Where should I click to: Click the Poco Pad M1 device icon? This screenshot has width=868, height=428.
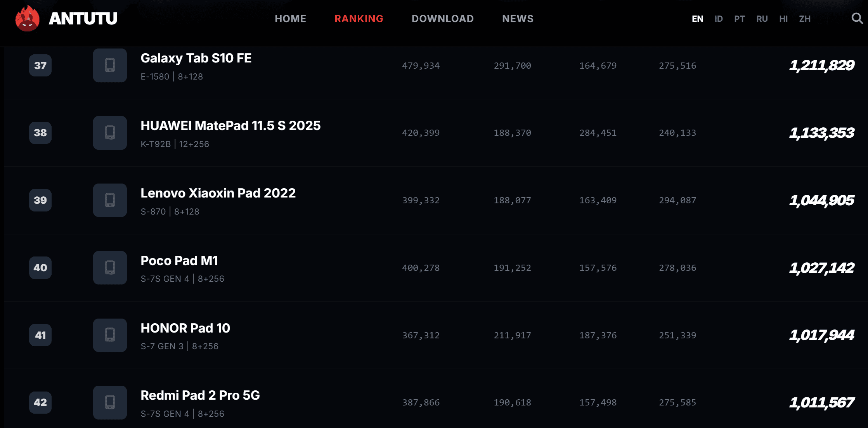click(x=110, y=268)
